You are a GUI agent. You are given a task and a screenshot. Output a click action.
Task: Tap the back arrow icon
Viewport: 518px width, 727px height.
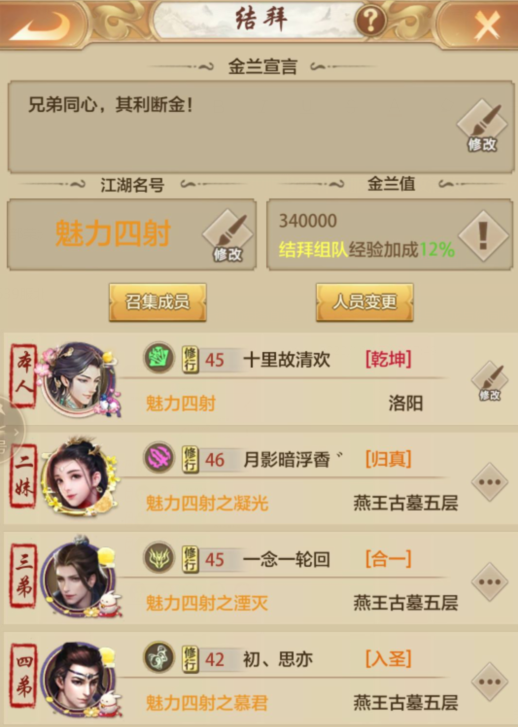click(x=40, y=26)
